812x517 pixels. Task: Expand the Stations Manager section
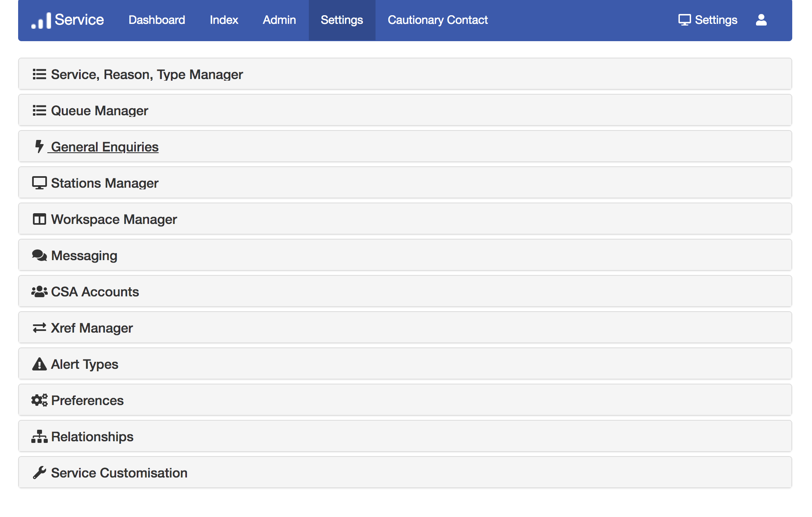pos(104,182)
